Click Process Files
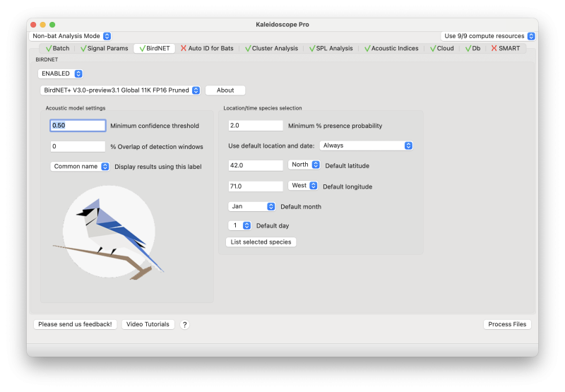Image resolution: width=565 pixels, height=392 pixels. click(x=507, y=324)
